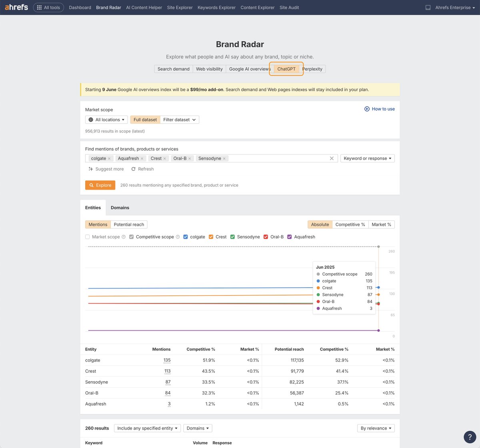Click the Suggest more sparkle icon
Screen dimensions: 480x448
[x=91, y=169]
